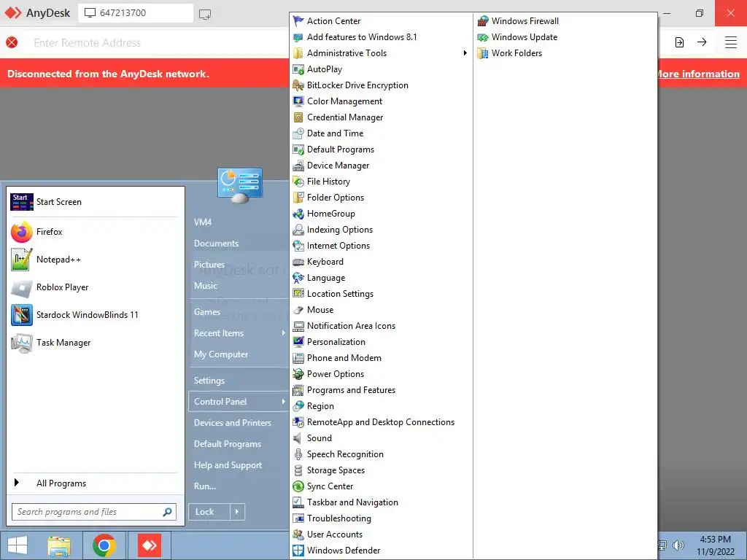
Task: Open Notification Area Icons entry
Action: coord(351,326)
